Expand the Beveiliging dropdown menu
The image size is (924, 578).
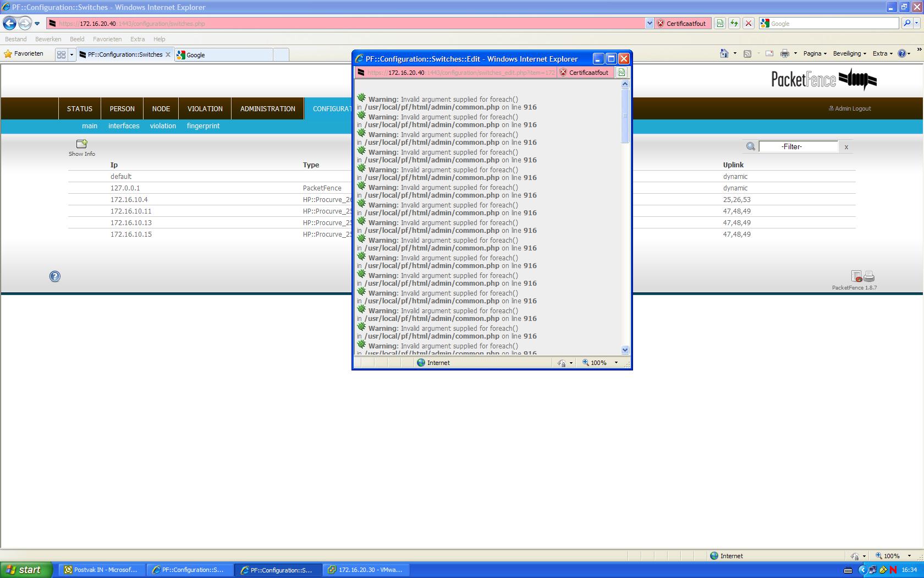849,53
